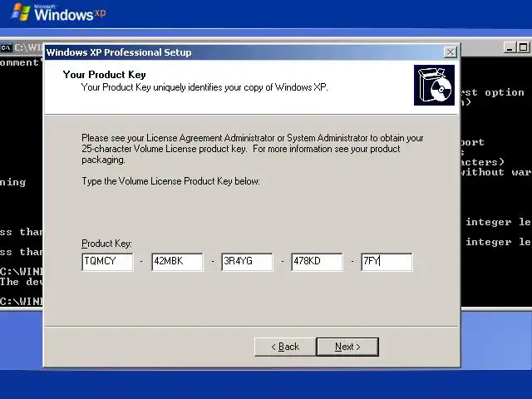Viewport: 532px width, 399px height.
Task: Close the Windows XP Professional Setup dialog
Action: (x=451, y=52)
